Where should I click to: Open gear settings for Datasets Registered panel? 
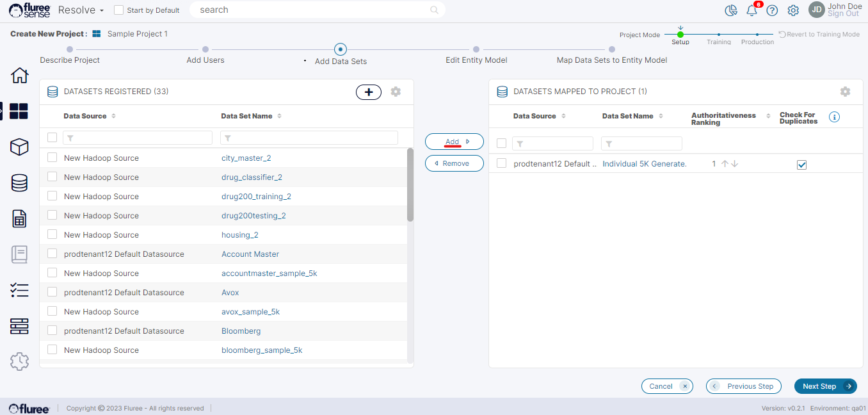click(x=396, y=92)
